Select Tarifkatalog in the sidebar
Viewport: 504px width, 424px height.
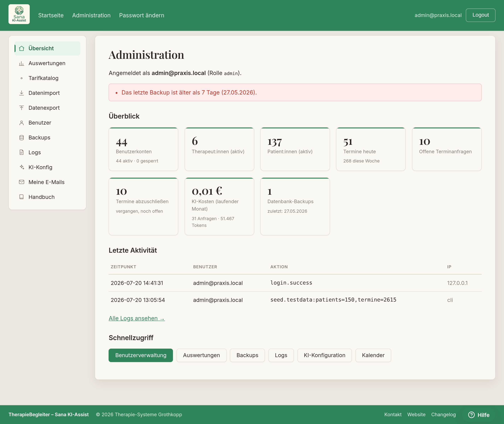click(x=47, y=78)
